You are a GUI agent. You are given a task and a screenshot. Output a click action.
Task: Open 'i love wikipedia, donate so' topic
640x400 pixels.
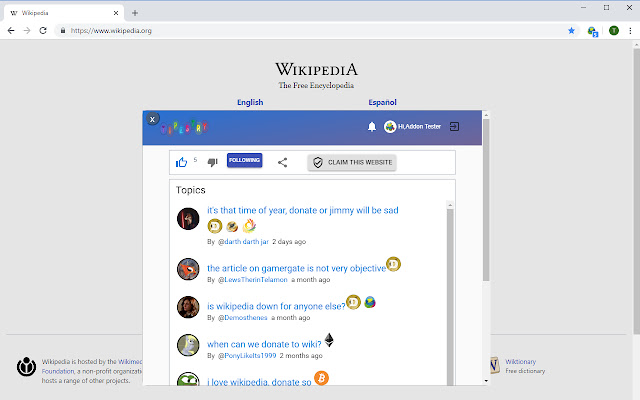259,382
